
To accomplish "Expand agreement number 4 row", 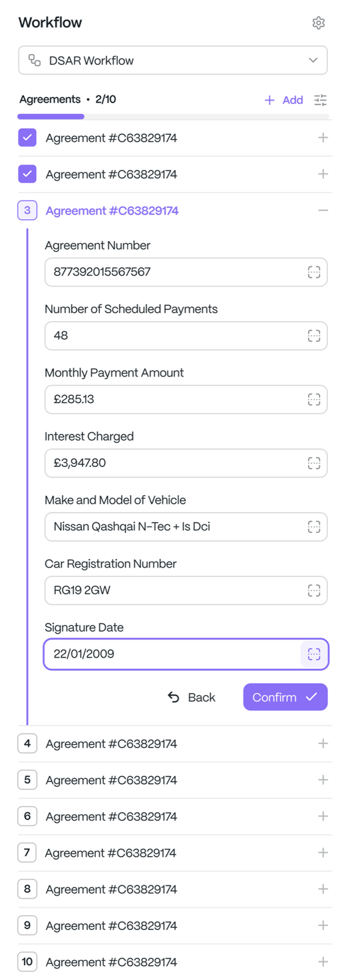I will click(174, 743).
